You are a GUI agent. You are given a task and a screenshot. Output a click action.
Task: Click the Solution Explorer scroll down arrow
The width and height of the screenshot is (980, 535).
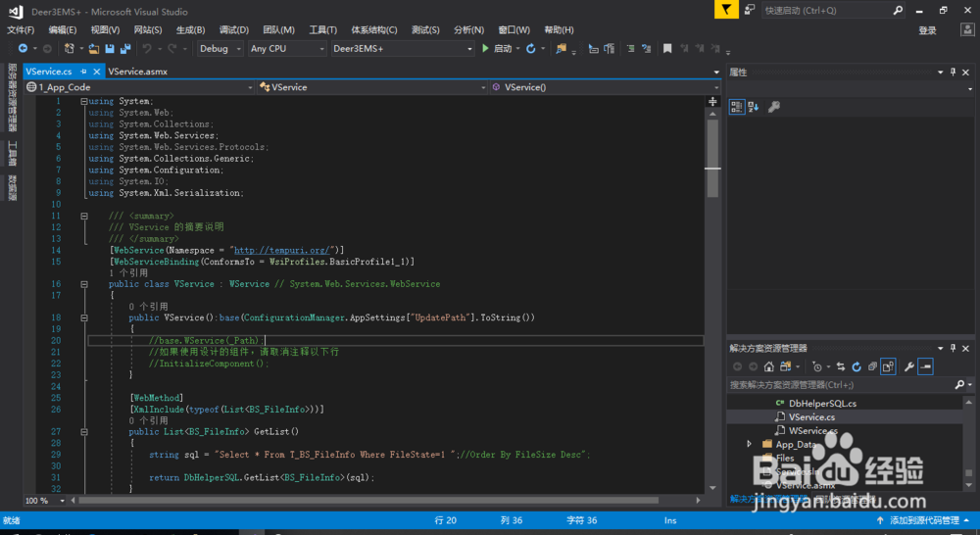pos(969,486)
